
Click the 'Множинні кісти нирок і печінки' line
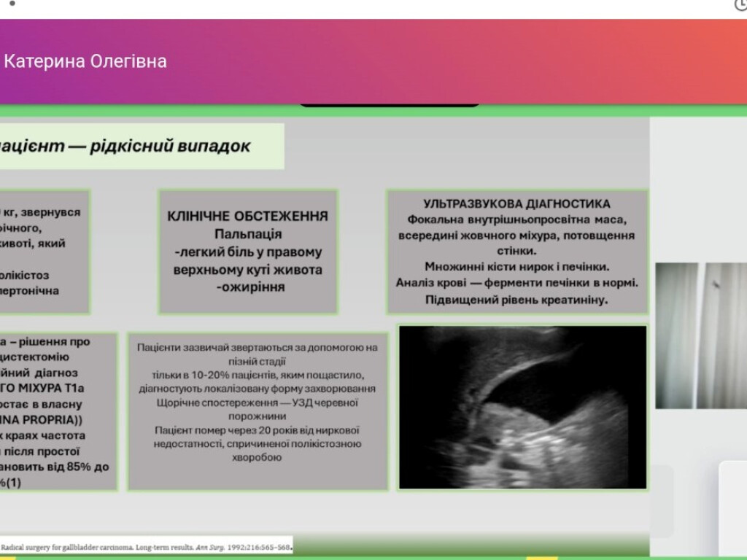coord(516,266)
